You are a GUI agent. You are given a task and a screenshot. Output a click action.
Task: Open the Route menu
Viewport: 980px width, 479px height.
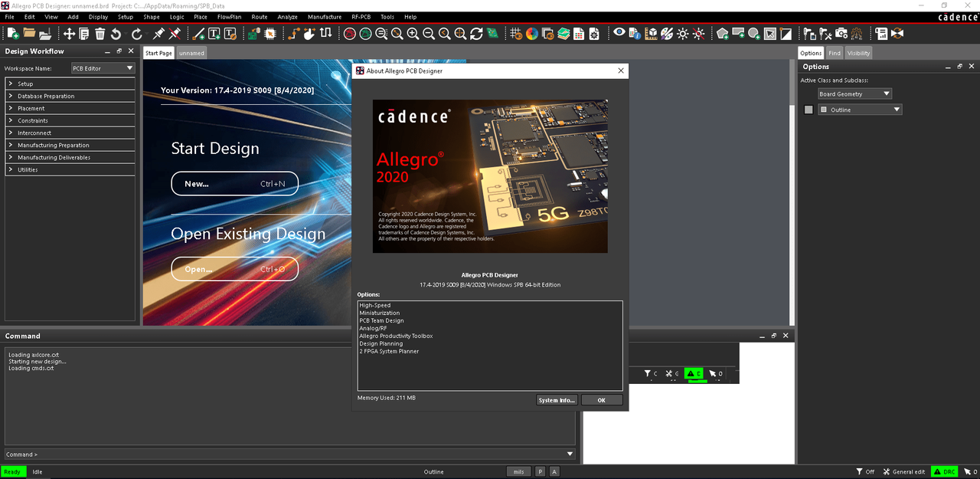tap(260, 16)
